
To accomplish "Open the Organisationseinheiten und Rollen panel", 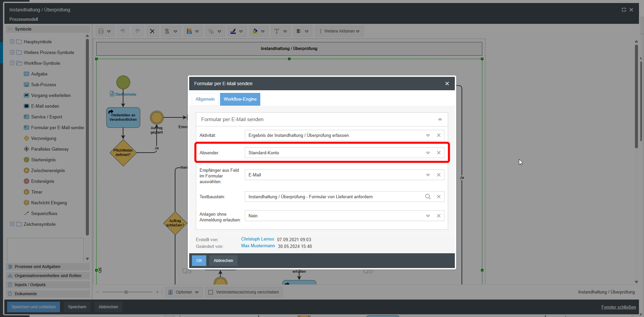I will click(x=48, y=276).
